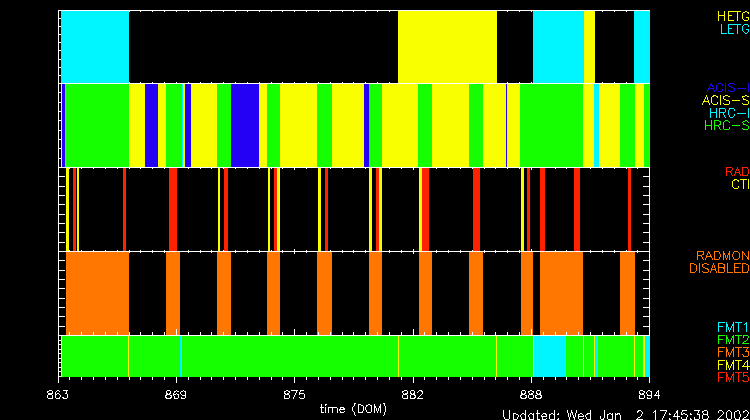This screenshot has height=420, width=750.
Task: Click the large yellow HETG block in top row
Action: (447, 46)
